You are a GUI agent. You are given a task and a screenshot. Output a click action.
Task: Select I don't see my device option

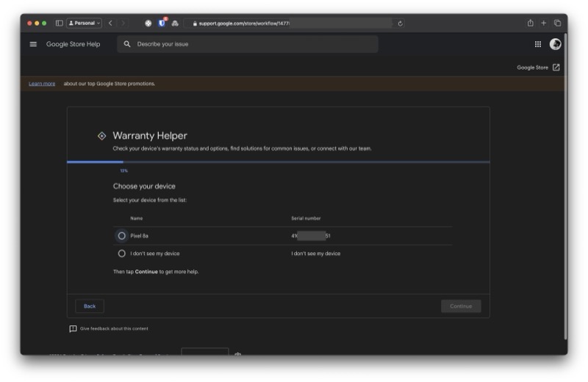121,253
